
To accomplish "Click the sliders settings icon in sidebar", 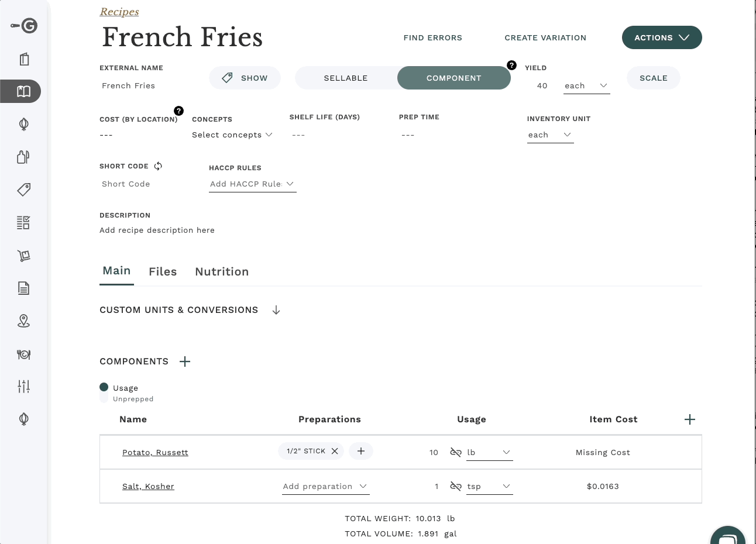I will (x=23, y=386).
